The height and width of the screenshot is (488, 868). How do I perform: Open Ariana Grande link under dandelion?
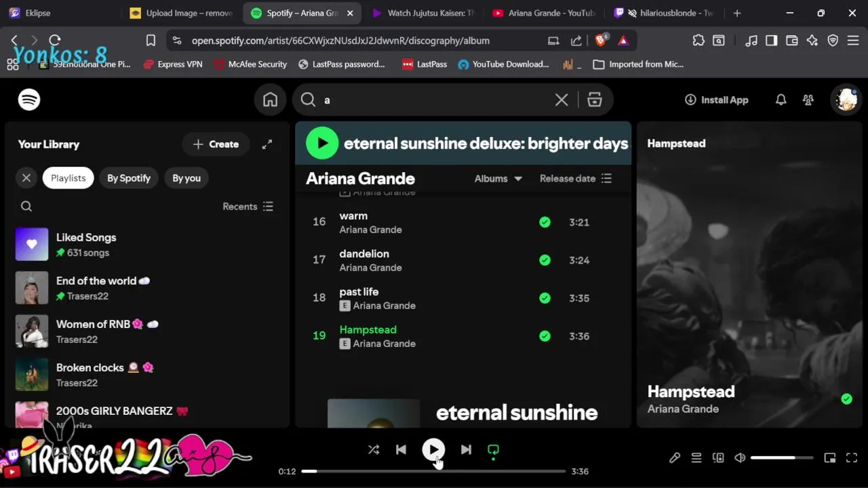pos(370,268)
